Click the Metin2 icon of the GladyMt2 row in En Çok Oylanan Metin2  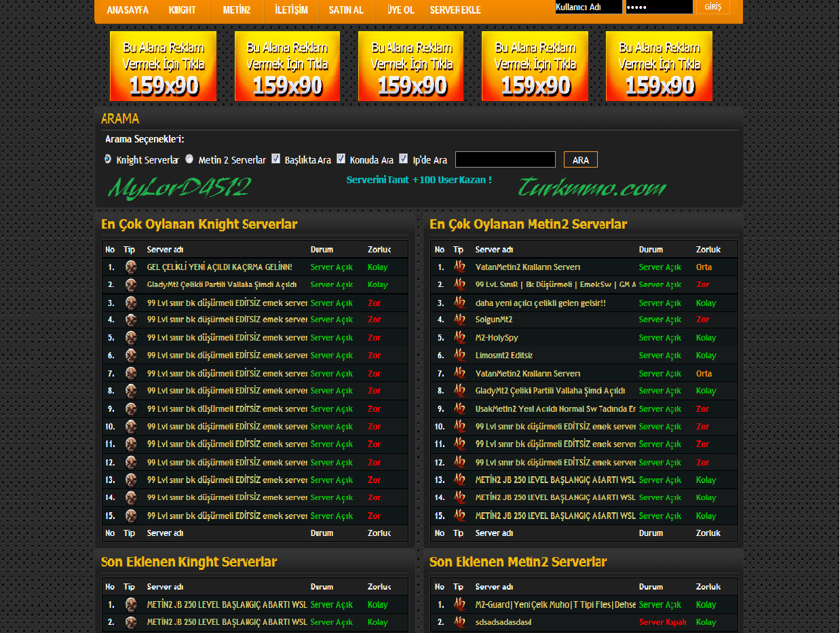459,391
